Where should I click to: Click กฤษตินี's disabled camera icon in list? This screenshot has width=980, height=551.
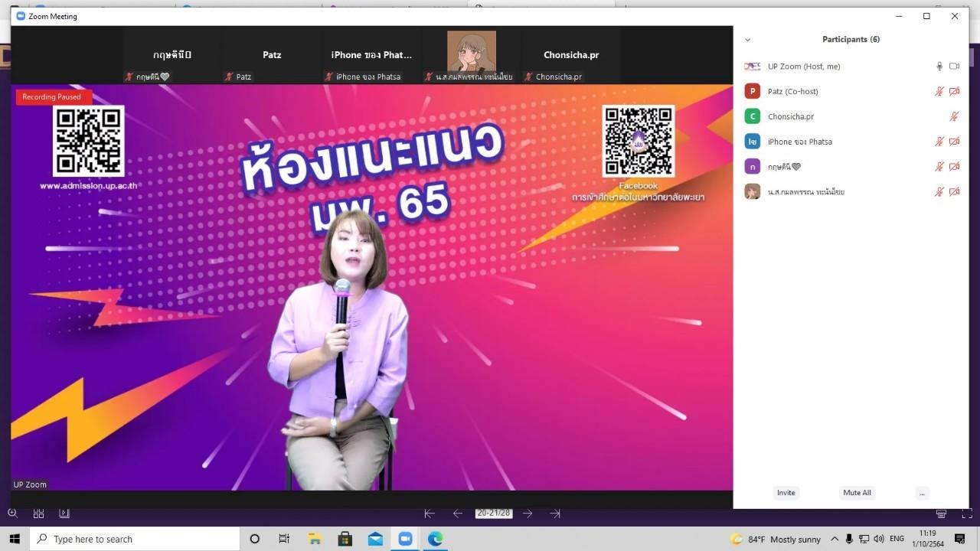tap(954, 167)
